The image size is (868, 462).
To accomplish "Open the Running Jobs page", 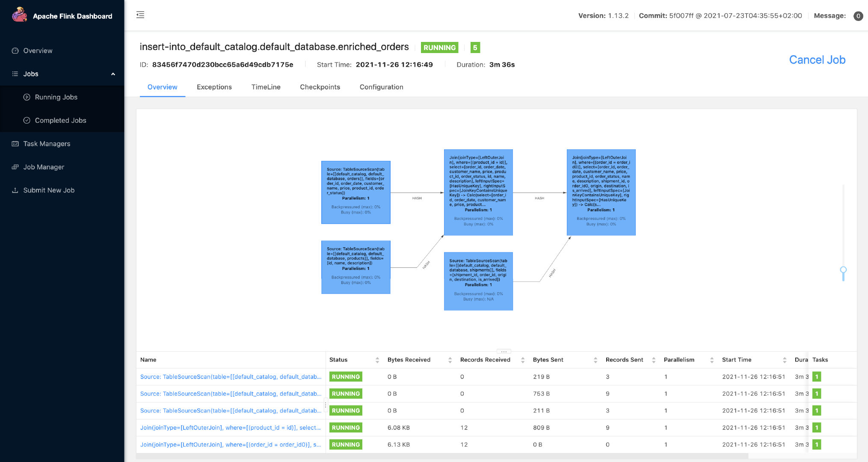I will [x=56, y=97].
